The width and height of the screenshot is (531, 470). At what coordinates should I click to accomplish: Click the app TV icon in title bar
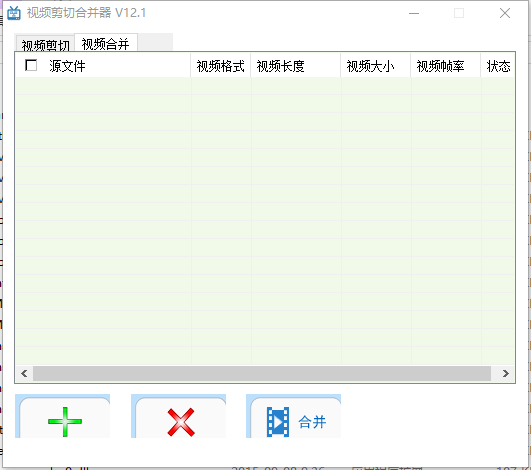tap(14, 13)
